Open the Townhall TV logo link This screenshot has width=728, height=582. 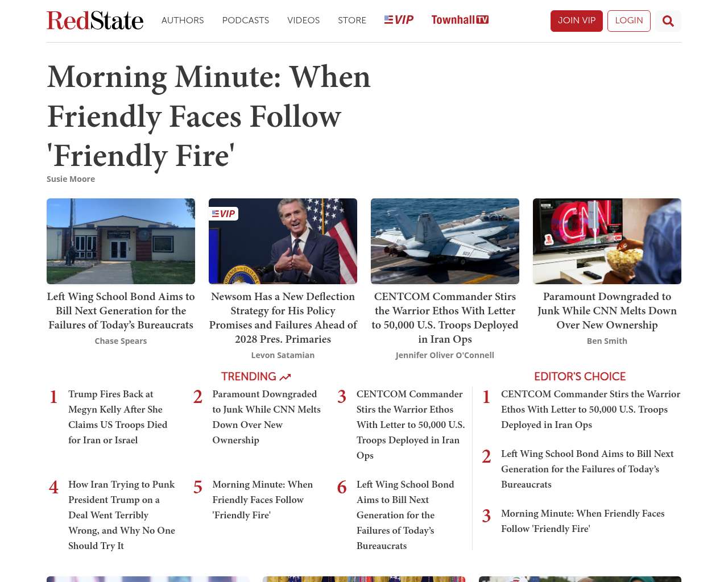click(460, 20)
